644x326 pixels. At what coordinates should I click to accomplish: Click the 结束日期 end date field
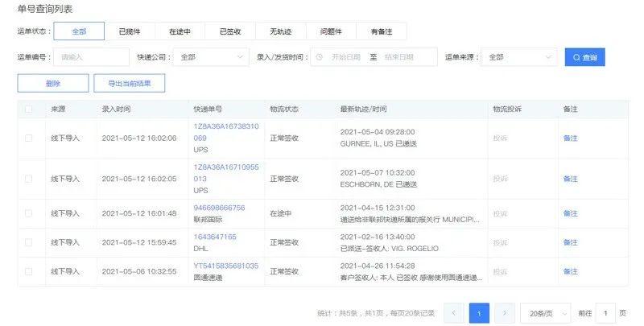point(398,57)
